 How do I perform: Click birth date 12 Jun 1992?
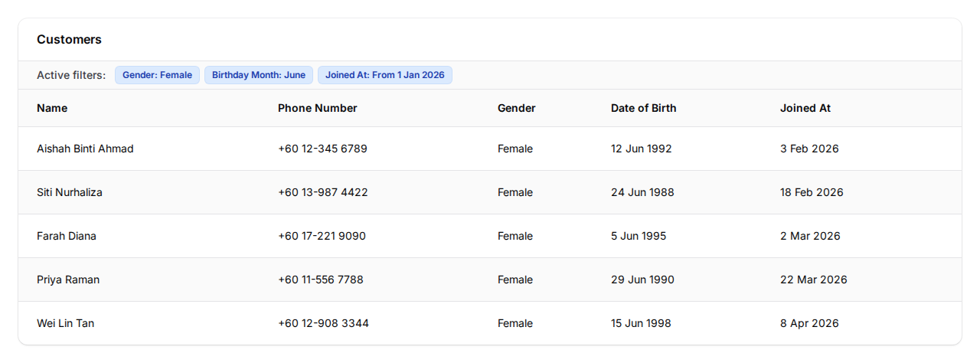click(642, 149)
